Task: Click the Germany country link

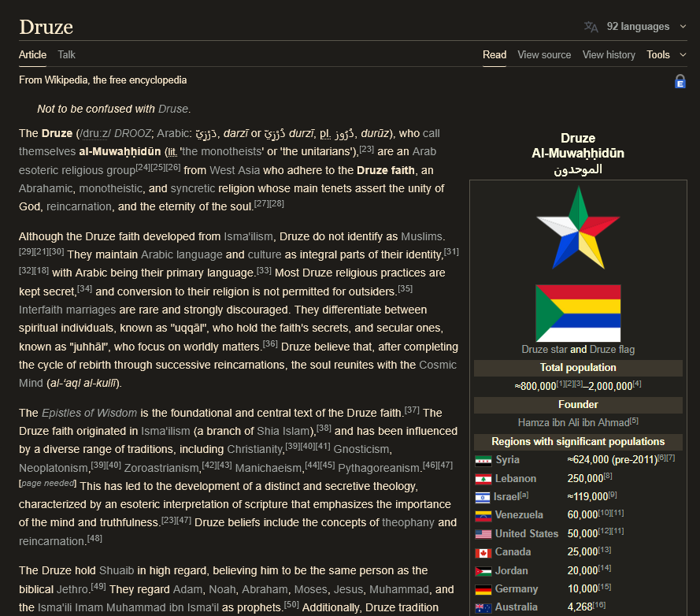Action: tap(517, 589)
